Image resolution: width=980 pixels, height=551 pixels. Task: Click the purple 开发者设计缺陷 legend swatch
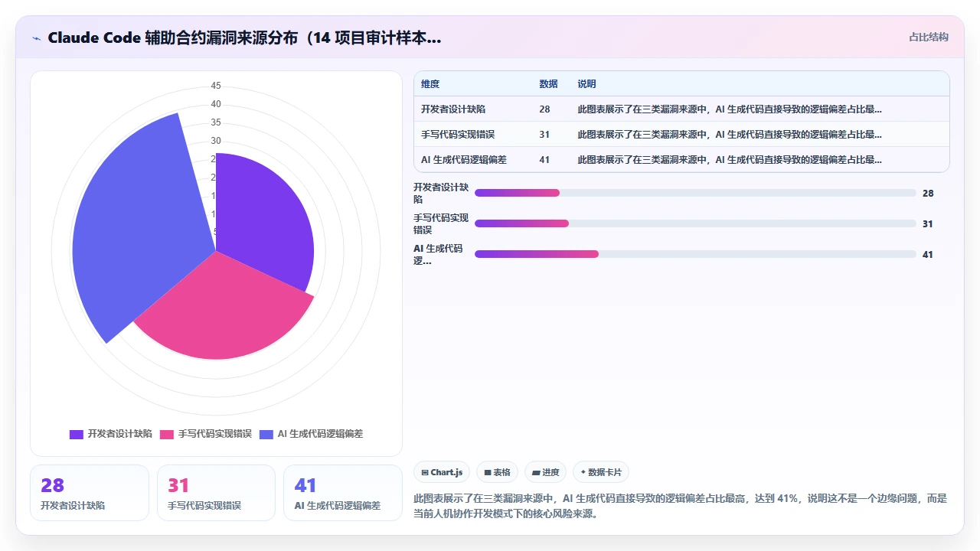click(77, 434)
